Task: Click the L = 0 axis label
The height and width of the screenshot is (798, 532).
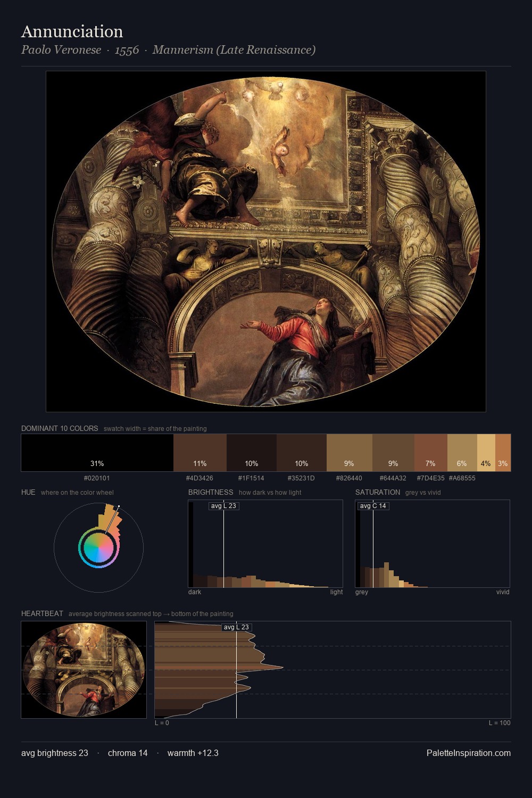Action: pos(162,723)
